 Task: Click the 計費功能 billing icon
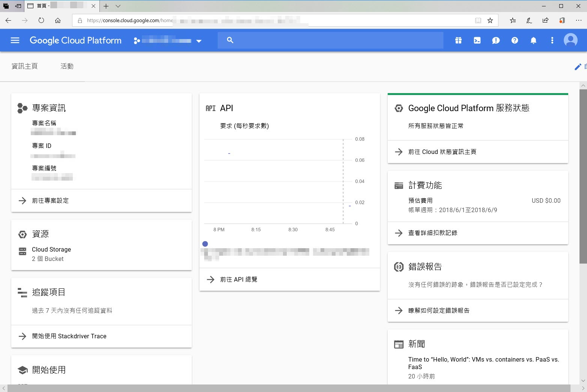click(x=399, y=185)
